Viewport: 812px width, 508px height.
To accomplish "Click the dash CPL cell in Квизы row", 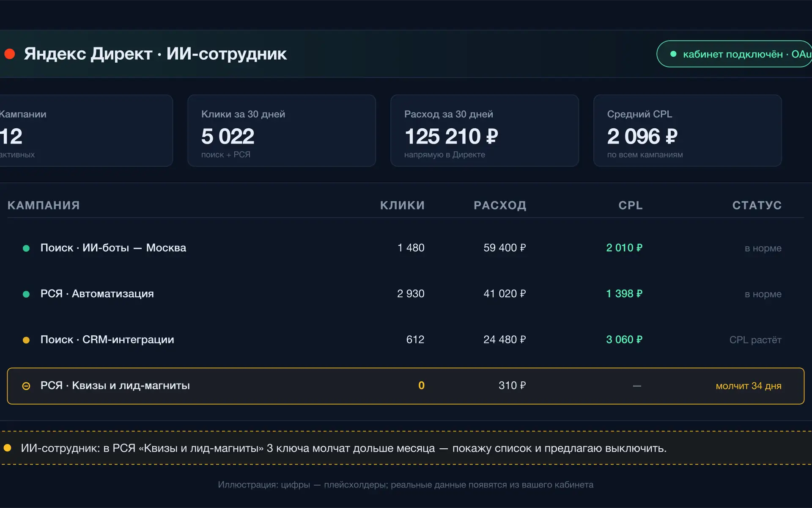I will pyautogui.click(x=637, y=386).
